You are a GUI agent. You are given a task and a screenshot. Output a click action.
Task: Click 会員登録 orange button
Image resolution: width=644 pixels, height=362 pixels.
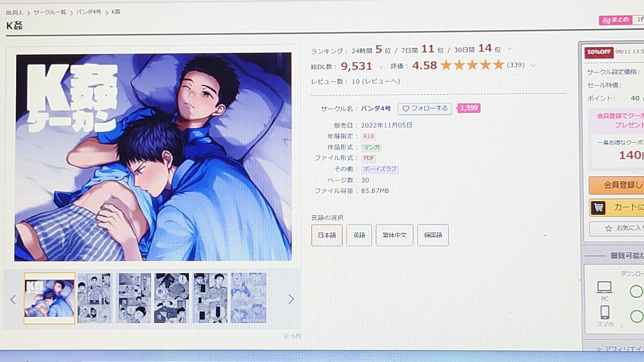pyautogui.click(x=616, y=185)
